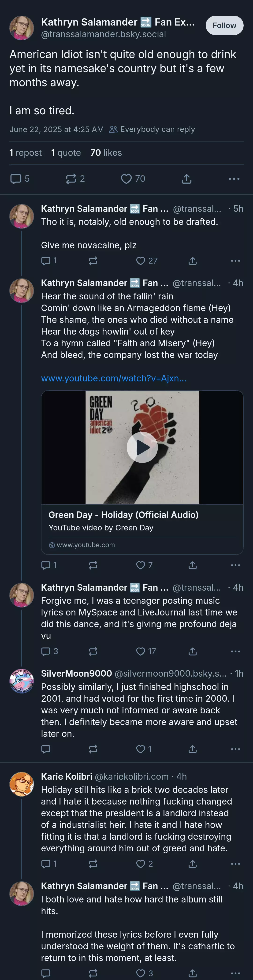Open more options for the main post
Viewport: 253px width, 980px height.
[234, 179]
